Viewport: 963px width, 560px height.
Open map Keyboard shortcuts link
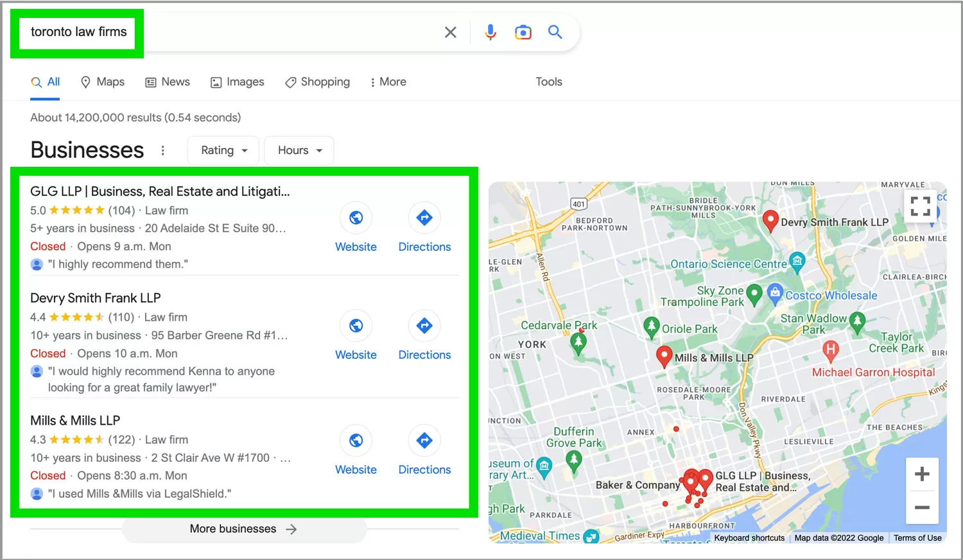(x=749, y=538)
